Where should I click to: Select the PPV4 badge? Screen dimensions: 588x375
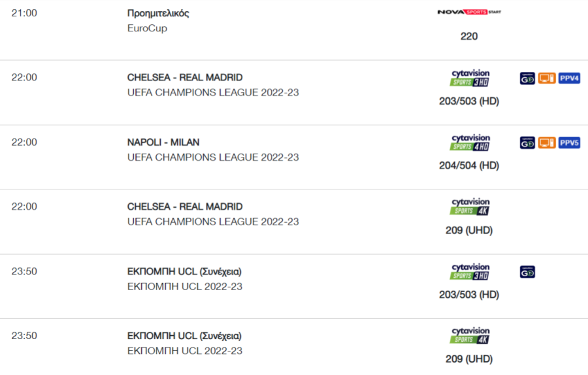[x=569, y=78]
